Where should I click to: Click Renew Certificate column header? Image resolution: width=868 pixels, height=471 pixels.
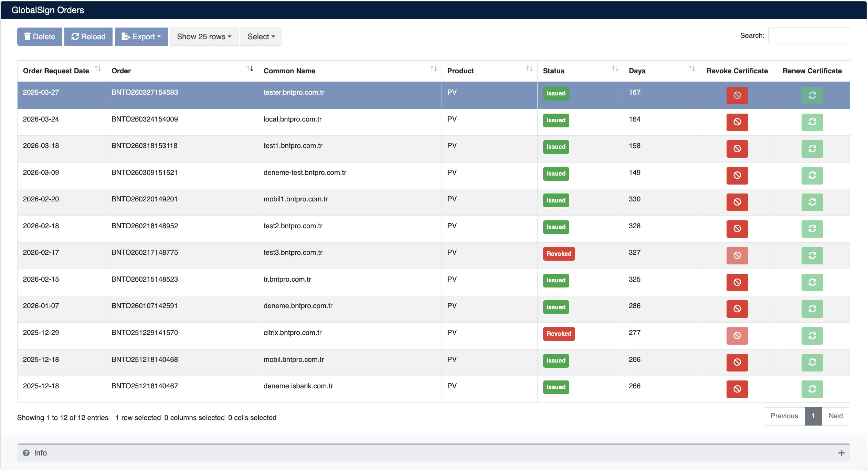(812, 71)
